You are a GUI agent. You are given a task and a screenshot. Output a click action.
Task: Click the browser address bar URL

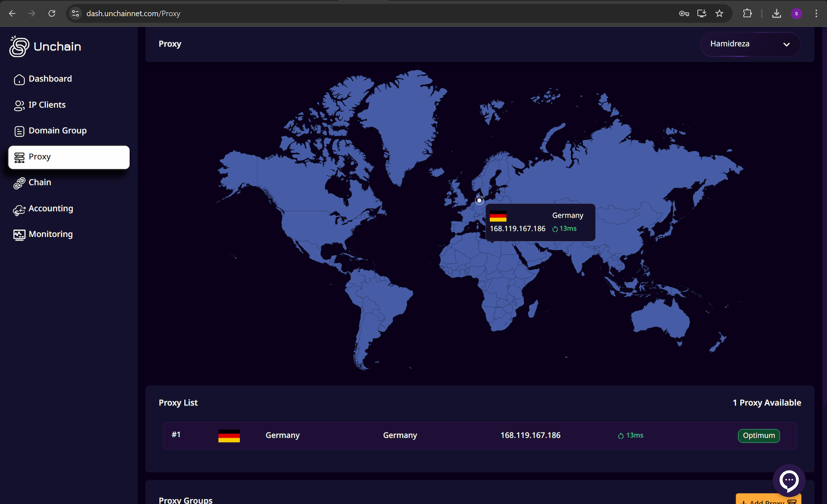[x=134, y=13]
